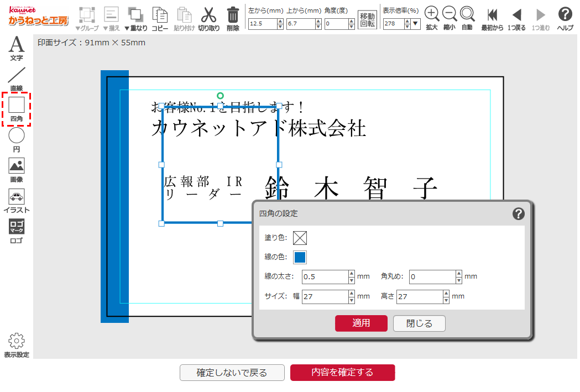The height and width of the screenshot is (392, 580).
Task: Click stepper arrows of 表示倍率 field
Action: 407,24
